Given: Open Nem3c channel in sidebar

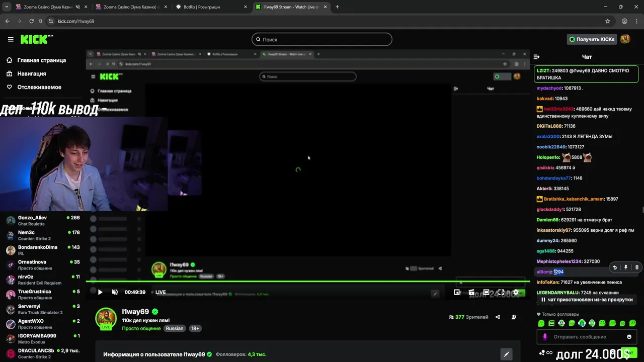Looking at the screenshot, I should pos(43,235).
